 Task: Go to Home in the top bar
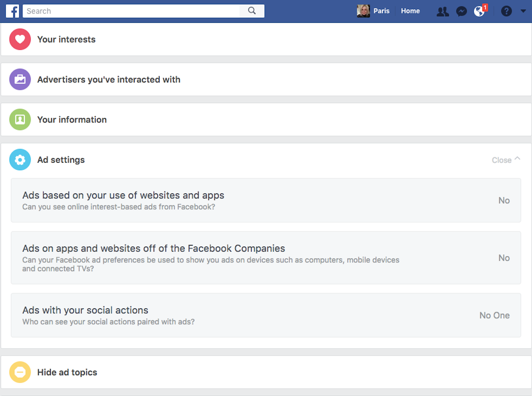[x=410, y=11]
